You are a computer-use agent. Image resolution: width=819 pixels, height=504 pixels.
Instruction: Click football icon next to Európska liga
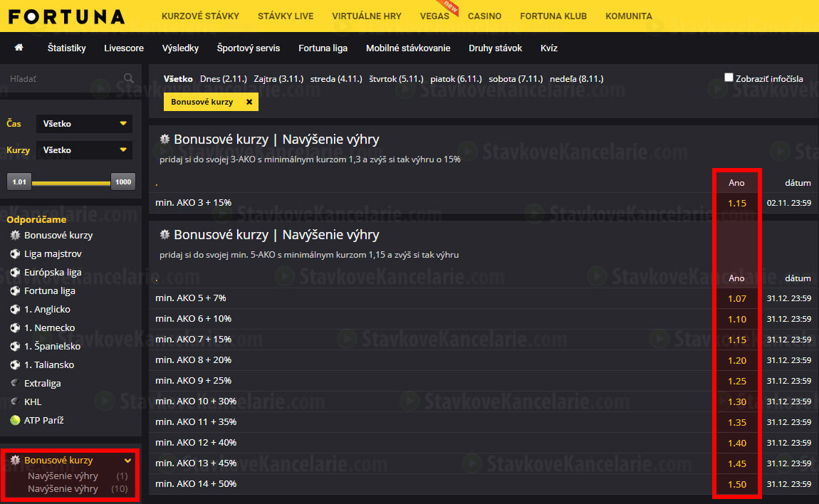pos(15,272)
